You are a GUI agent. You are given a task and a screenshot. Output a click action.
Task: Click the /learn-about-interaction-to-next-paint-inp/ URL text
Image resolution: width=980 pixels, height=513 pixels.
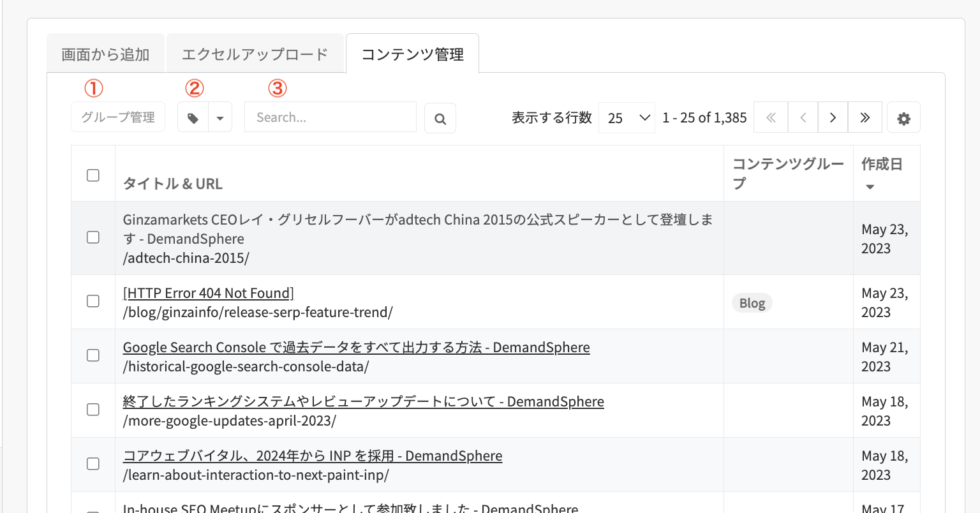(x=256, y=475)
